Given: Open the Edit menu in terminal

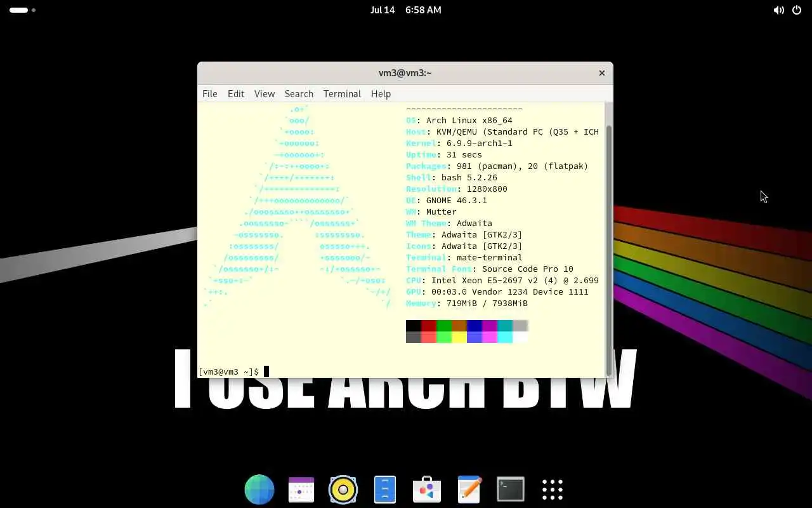Looking at the screenshot, I should 236,93.
